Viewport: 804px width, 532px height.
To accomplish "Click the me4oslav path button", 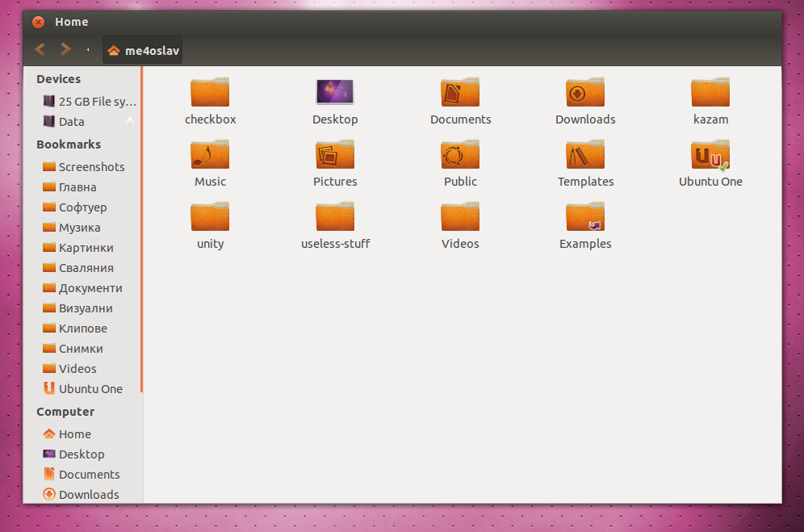I will (x=143, y=51).
